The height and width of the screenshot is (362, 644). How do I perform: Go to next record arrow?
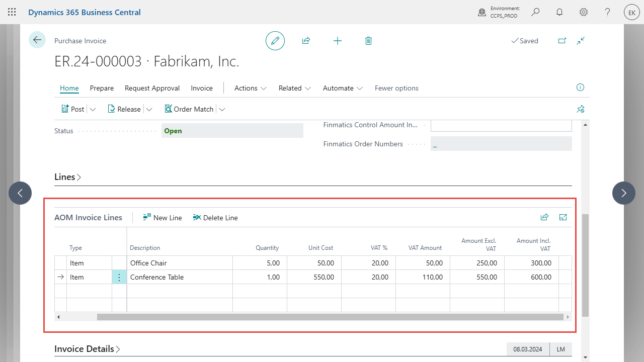click(624, 193)
